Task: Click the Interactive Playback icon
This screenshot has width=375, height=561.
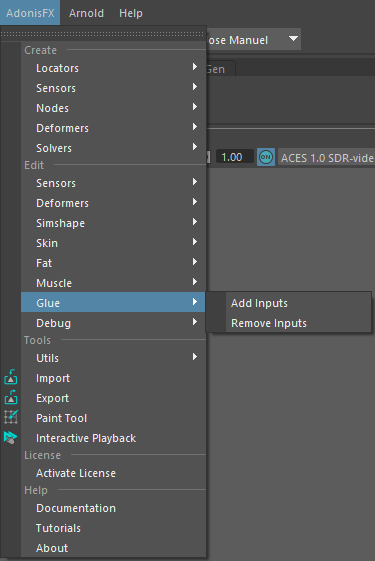Action: [x=10, y=437]
